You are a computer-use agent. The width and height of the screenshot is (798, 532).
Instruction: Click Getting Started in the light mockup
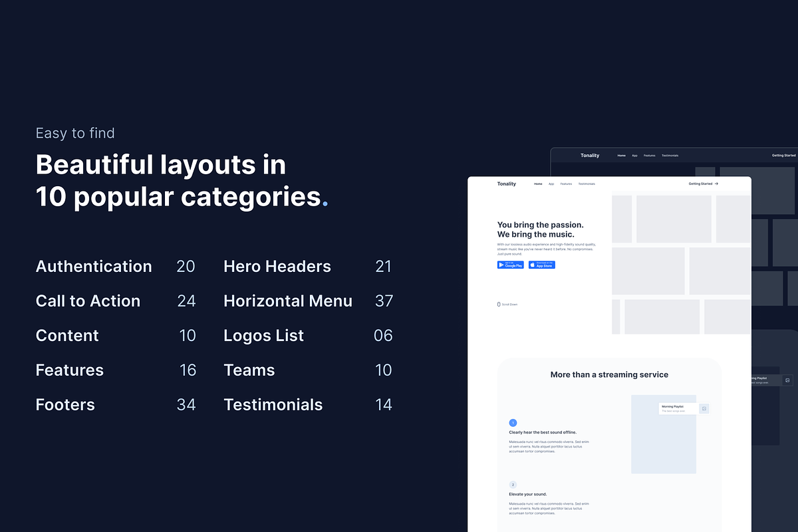[x=700, y=184]
